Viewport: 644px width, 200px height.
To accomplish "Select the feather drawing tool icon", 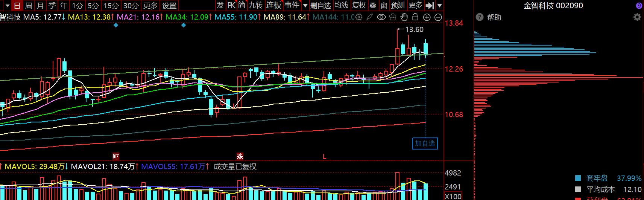I will coord(370,17).
